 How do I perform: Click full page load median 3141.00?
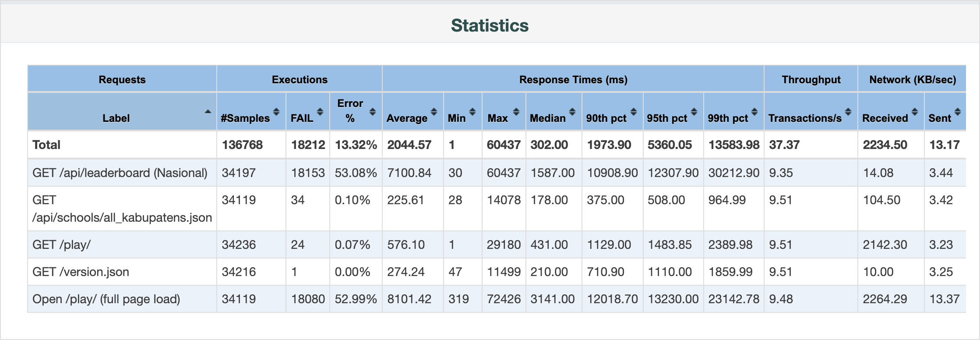pos(553,299)
